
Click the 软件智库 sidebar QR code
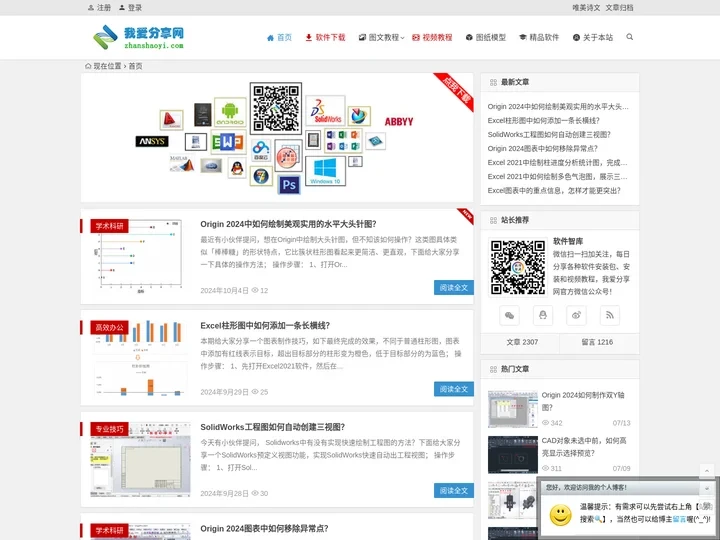pyautogui.click(x=518, y=267)
